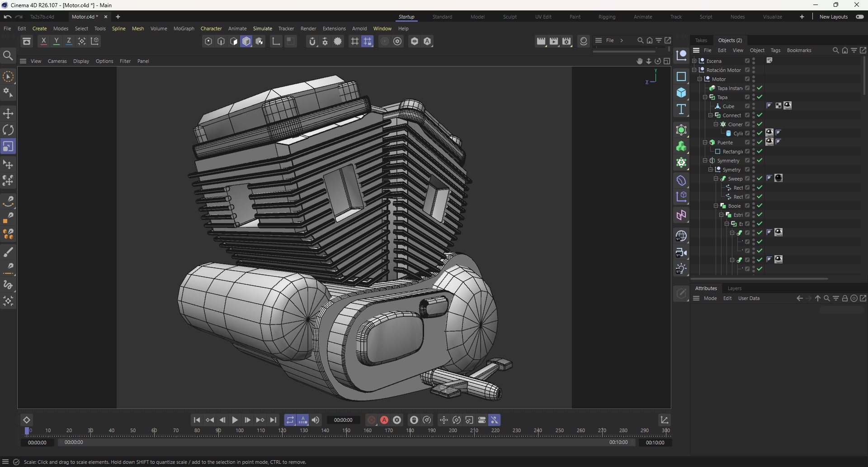Toggle Workplane grid icon
Viewport: 868px width, 467px height.
[x=355, y=41]
